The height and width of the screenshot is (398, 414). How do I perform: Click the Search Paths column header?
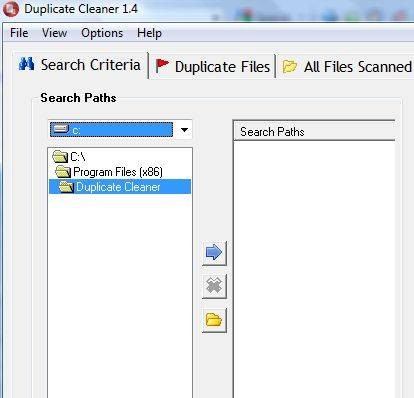click(314, 132)
